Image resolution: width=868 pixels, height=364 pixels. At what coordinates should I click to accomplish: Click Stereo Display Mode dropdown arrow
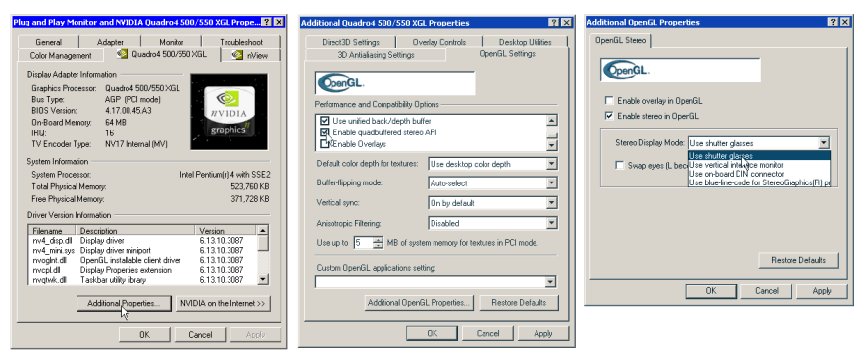point(824,143)
